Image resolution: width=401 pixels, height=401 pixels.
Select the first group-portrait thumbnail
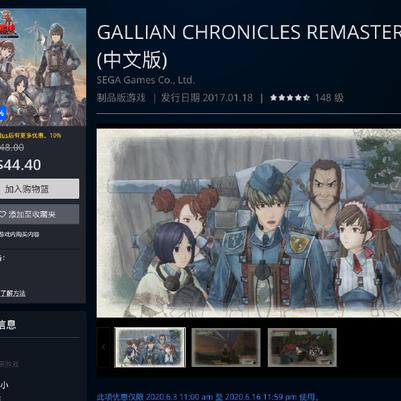point(150,347)
